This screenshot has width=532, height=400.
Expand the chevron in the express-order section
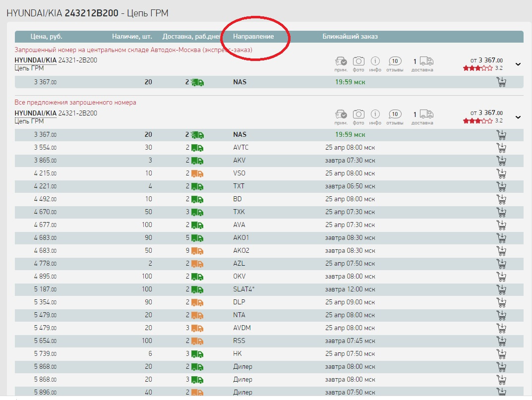tap(518, 64)
